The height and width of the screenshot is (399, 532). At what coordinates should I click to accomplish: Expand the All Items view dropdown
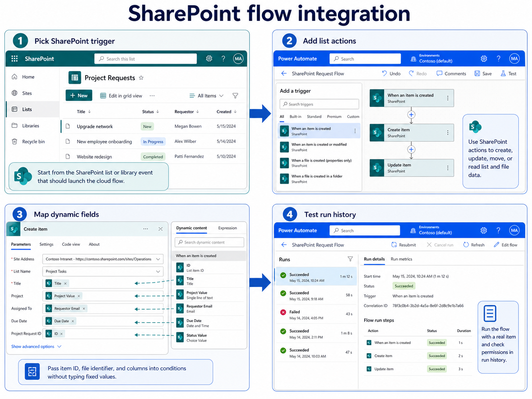point(206,96)
